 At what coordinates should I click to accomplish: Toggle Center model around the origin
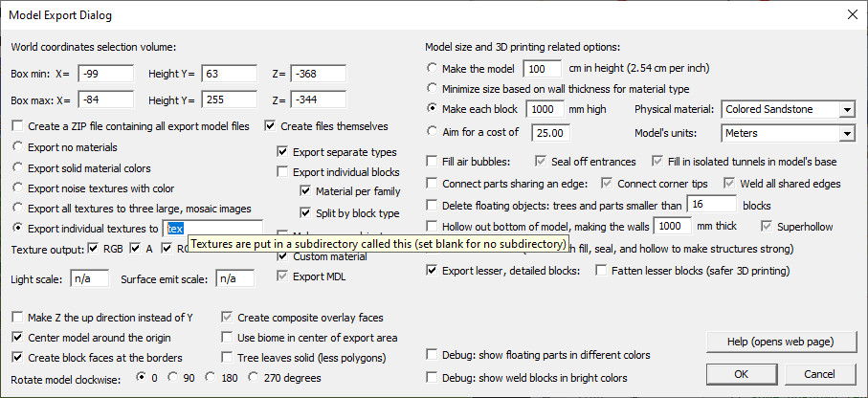(18, 338)
